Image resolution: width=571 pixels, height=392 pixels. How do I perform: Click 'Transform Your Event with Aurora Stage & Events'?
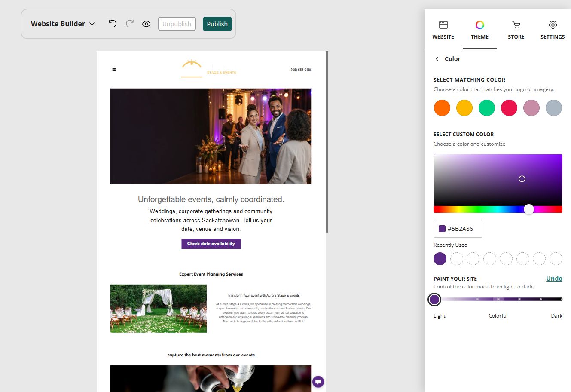[263, 296]
